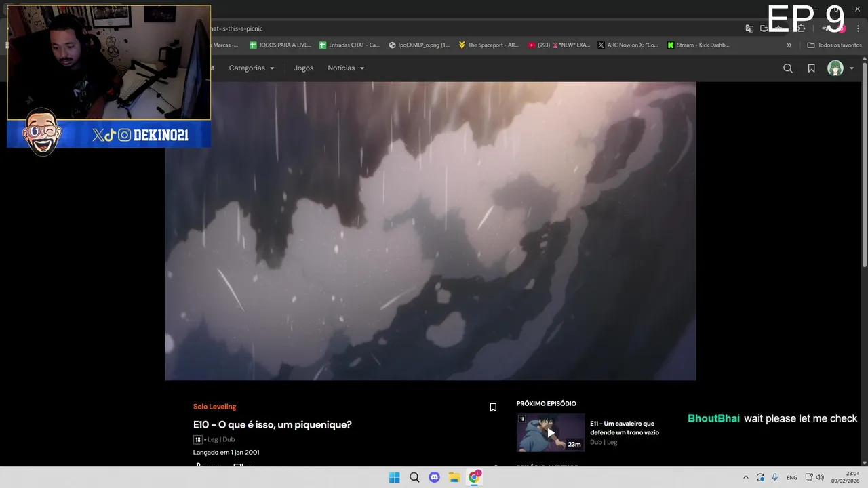Open the YouTube (993) NEW bookmark
This screenshot has width=868, height=488.
pos(558,45)
